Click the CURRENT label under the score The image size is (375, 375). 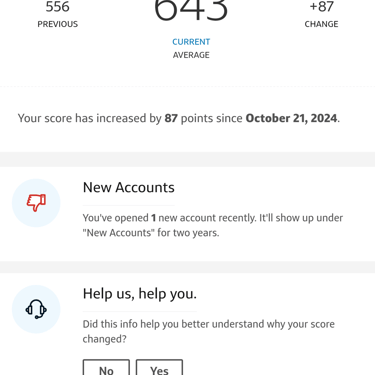click(191, 42)
